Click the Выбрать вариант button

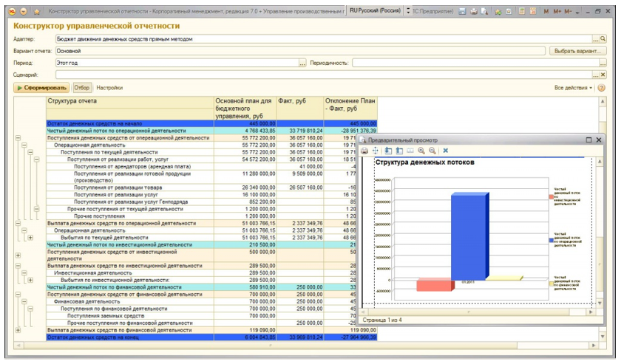click(x=579, y=51)
